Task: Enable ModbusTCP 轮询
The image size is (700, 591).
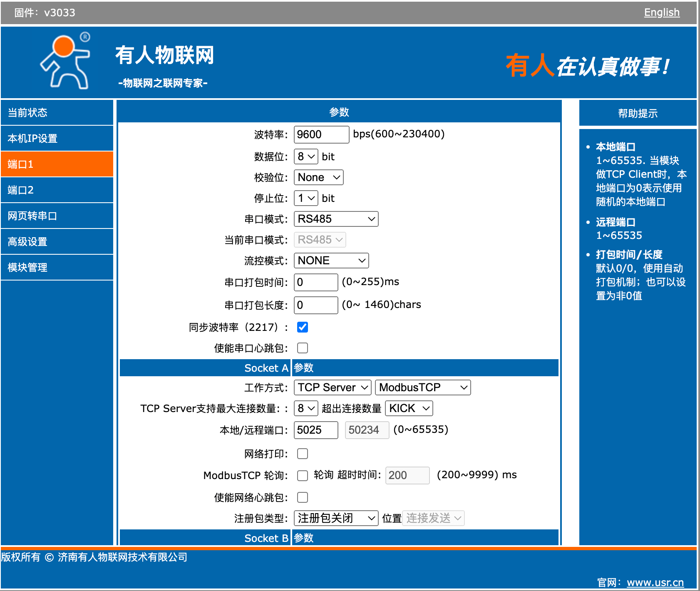Action: [x=303, y=475]
